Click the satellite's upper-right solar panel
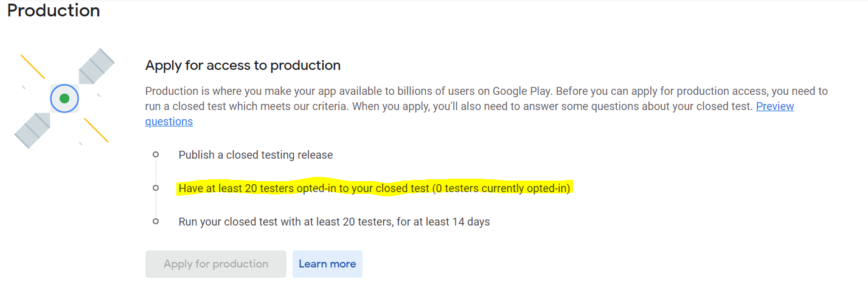Image resolution: width=868 pixels, height=293 pixels. click(x=95, y=67)
